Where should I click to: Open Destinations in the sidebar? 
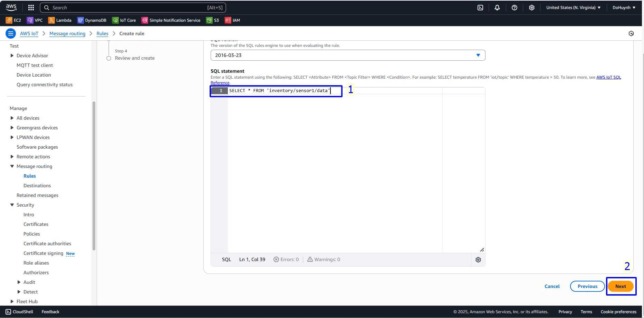pos(37,186)
